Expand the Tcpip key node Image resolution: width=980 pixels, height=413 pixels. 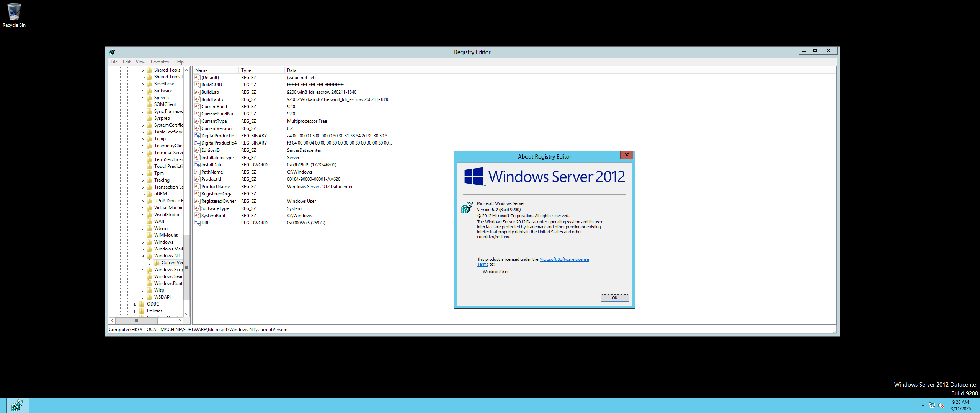(x=142, y=139)
